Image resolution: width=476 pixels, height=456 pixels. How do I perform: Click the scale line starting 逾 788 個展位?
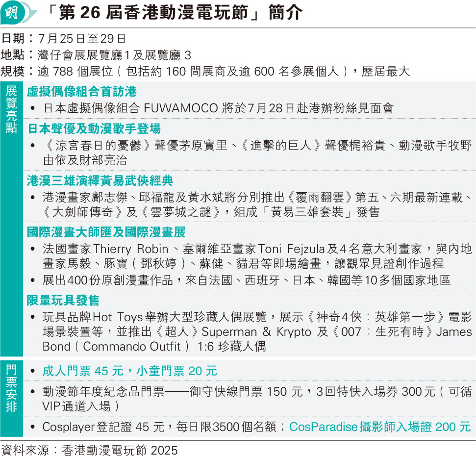[224, 72]
